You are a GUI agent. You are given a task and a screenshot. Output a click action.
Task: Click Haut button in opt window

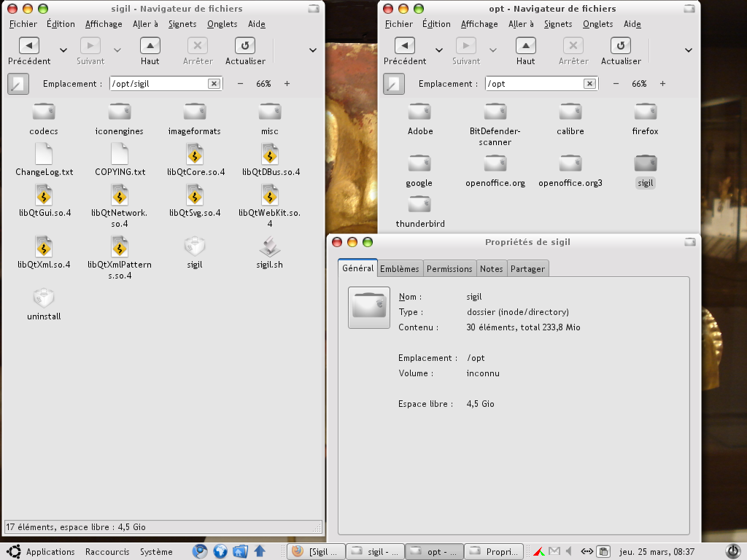click(x=525, y=51)
